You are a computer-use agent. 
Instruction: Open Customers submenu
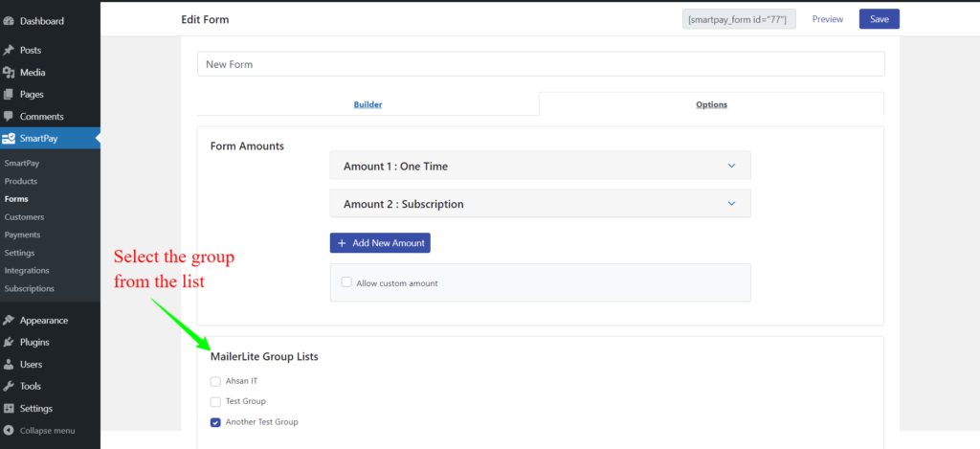(x=24, y=217)
